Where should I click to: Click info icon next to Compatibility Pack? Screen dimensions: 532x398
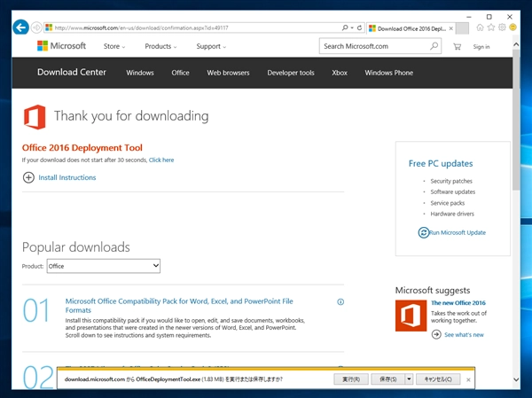[x=340, y=301]
